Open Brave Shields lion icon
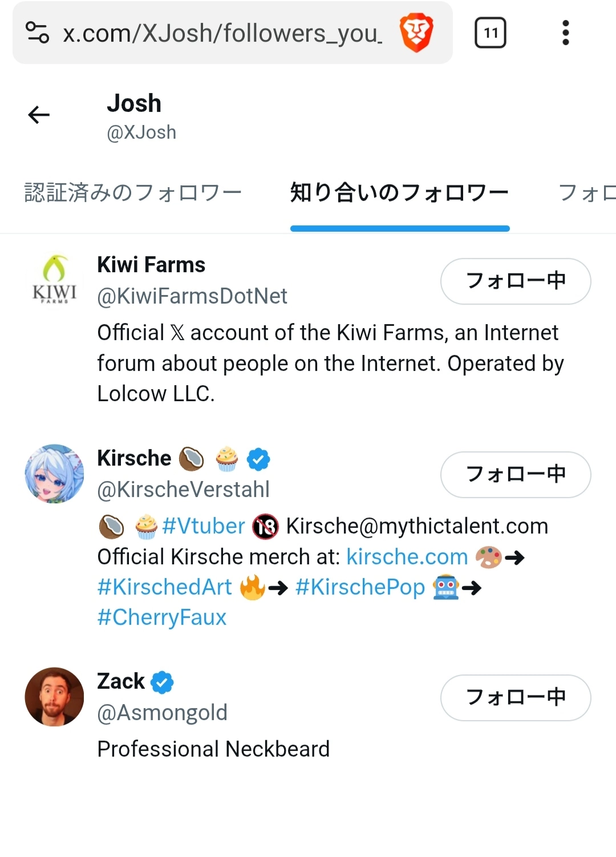The image size is (616, 857). coord(416,33)
